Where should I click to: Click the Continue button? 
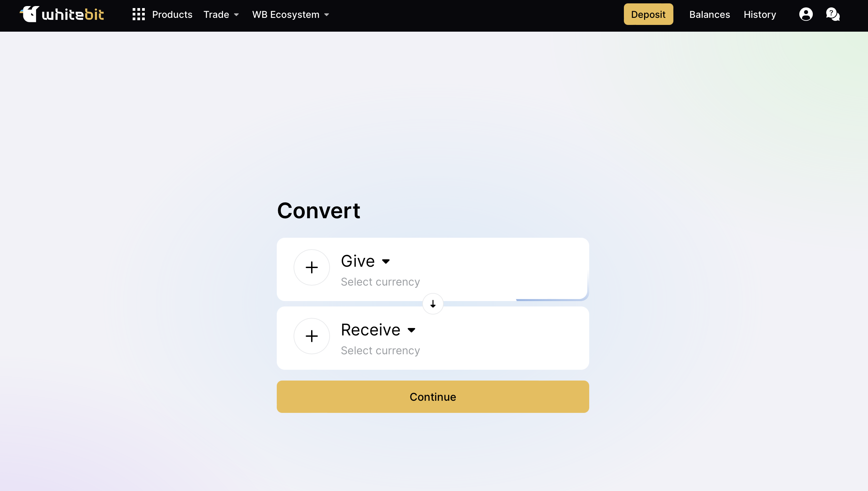click(433, 397)
